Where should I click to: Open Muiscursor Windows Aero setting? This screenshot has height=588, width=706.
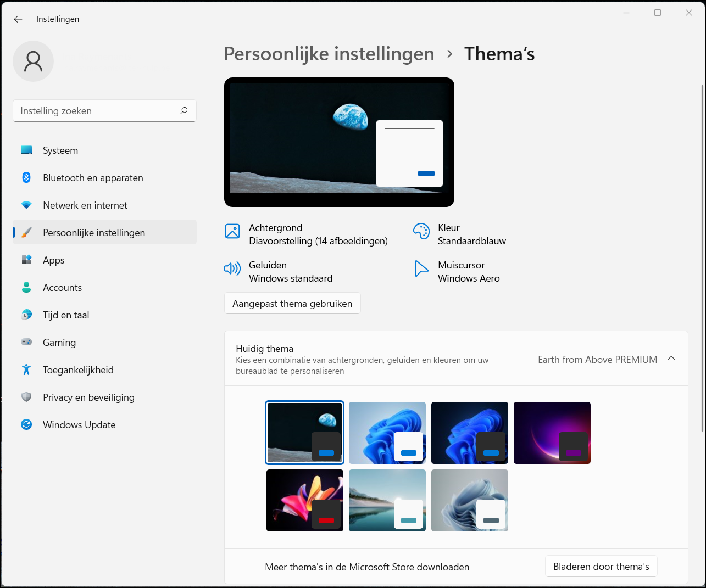click(457, 272)
